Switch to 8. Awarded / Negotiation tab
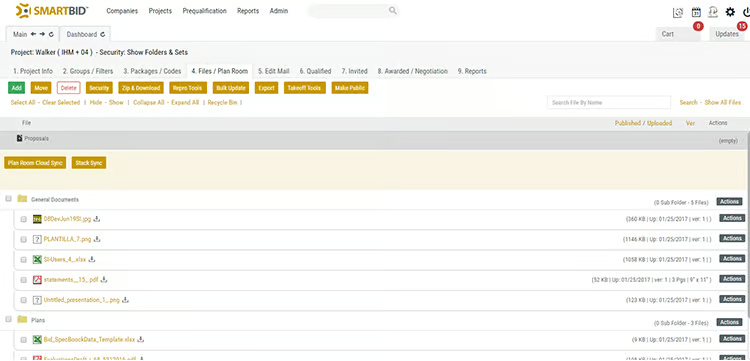This screenshot has height=361, width=750. 412,71
